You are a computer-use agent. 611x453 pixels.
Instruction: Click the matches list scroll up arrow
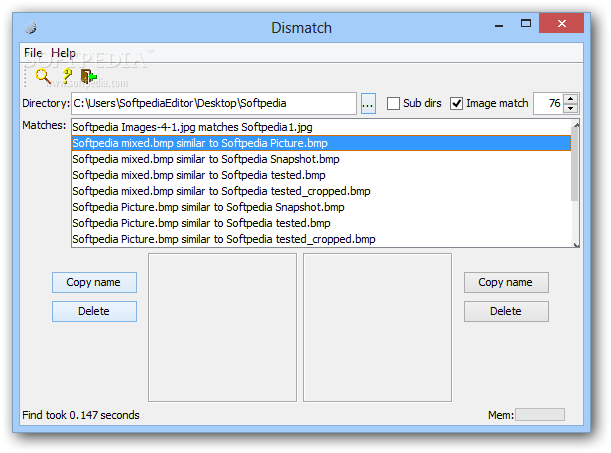click(x=576, y=124)
